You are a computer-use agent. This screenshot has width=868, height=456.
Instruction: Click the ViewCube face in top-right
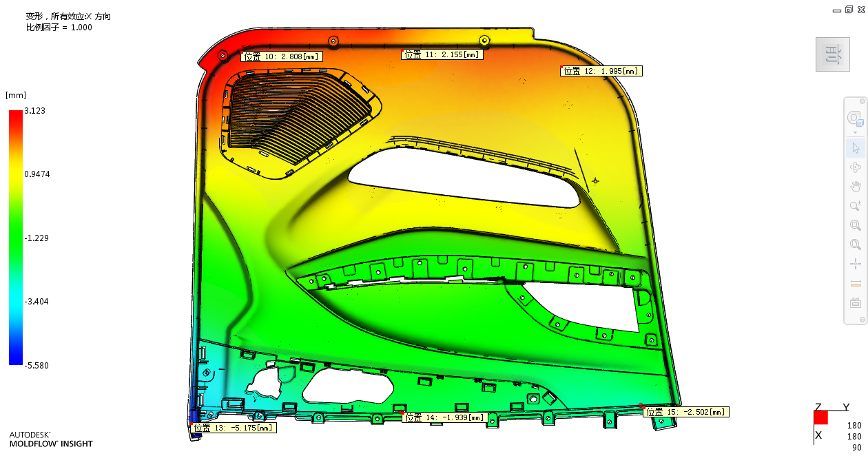(x=832, y=54)
